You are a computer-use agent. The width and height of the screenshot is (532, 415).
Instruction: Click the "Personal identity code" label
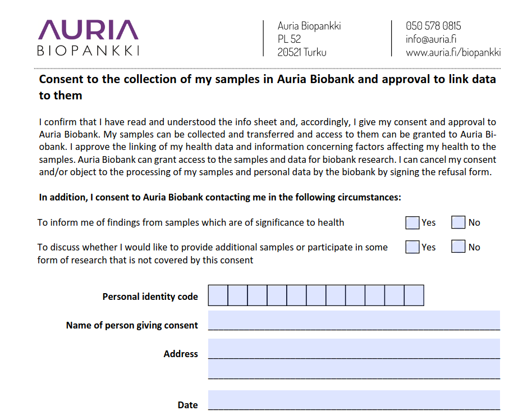(150, 297)
